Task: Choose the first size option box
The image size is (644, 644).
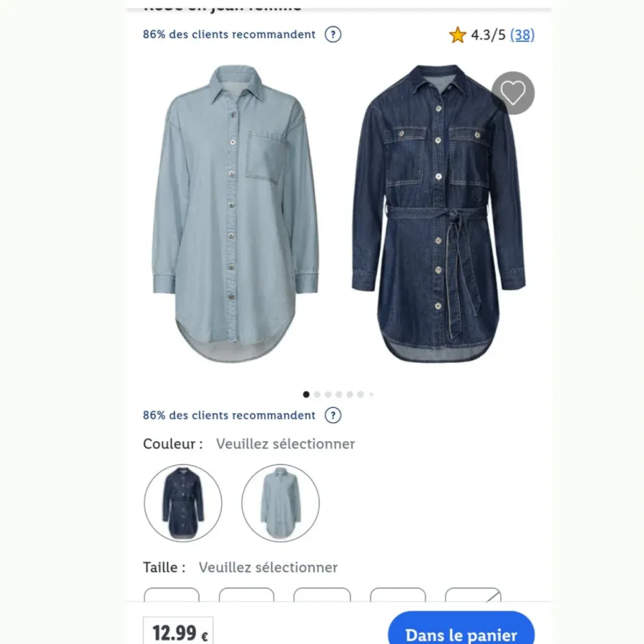Action: tap(172, 595)
